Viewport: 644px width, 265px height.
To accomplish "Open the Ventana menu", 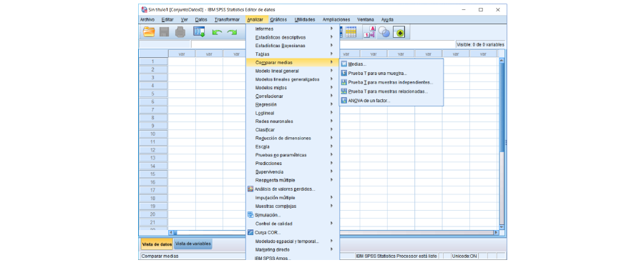I will (x=366, y=19).
